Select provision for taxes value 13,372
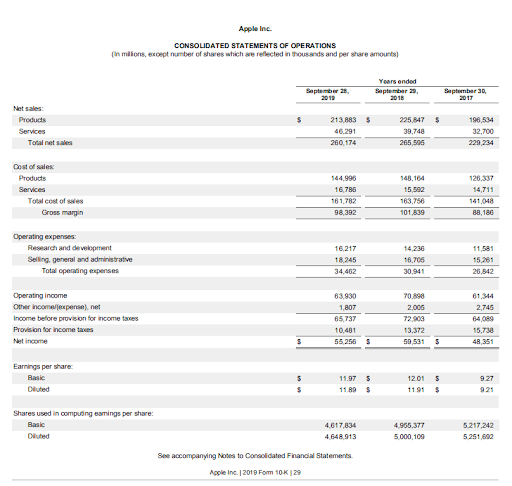The image size is (512, 486). [414, 330]
